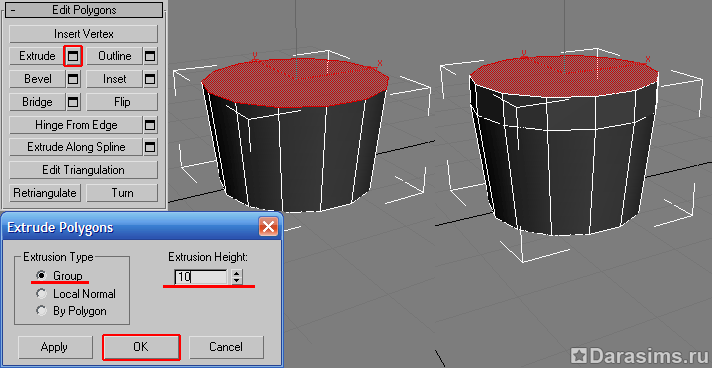The image size is (712, 368).
Task: Click the Insert Vertex button
Action: point(84,34)
